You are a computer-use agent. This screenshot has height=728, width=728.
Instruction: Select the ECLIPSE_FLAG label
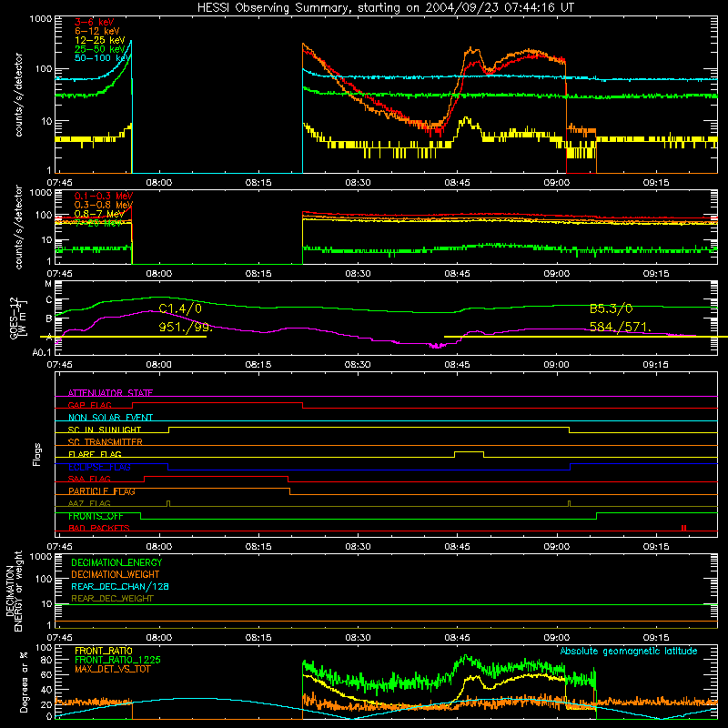pyautogui.click(x=99, y=467)
